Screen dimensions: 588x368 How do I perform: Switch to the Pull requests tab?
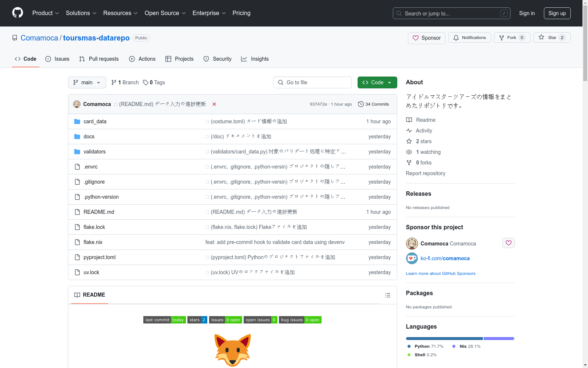click(x=99, y=59)
